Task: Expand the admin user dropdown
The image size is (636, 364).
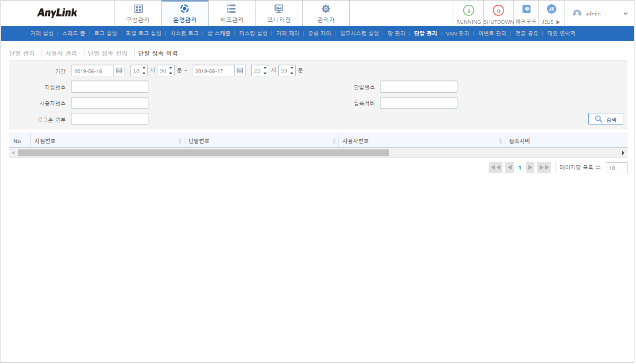Action: click(x=625, y=13)
